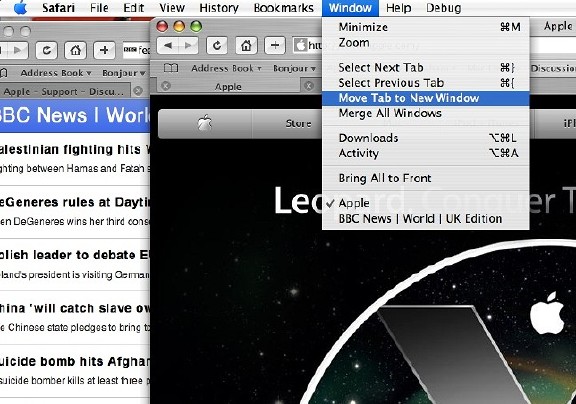Image resolution: width=576 pixels, height=404 pixels.
Task: Open DeGeneres rules at Daytime headline
Action: click(x=75, y=202)
